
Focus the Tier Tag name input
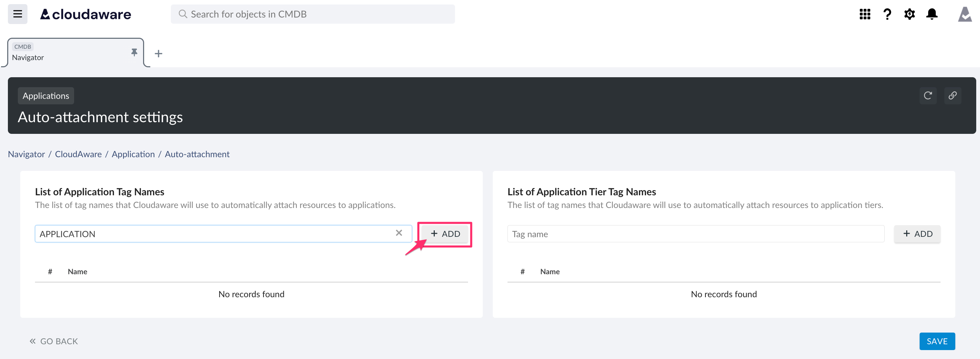click(695, 234)
